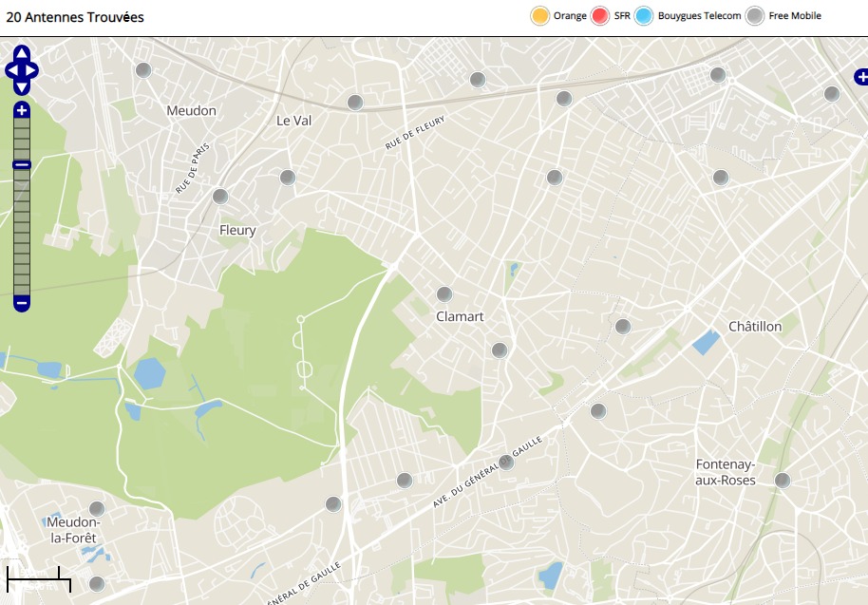Toggle the Free Mobile operator filter
Screen dimensions: 868x605
(755, 16)
